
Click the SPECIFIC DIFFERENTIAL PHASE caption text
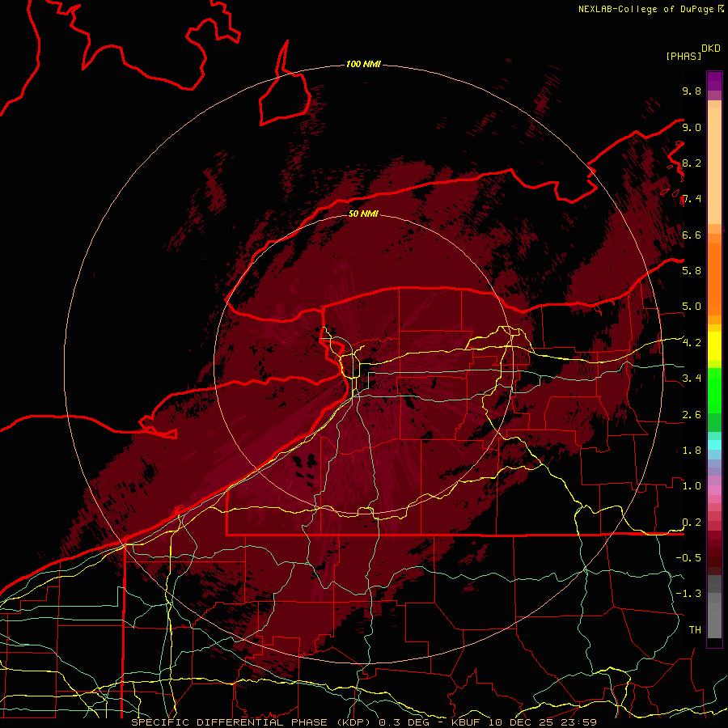pos(231,722)
